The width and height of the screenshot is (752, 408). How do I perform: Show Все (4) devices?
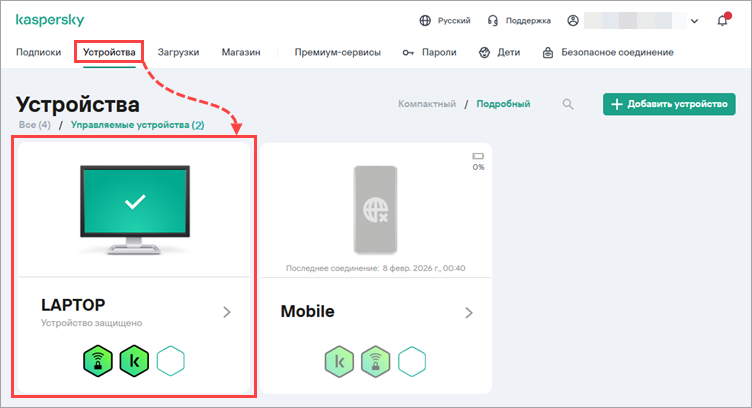point(35,125)
